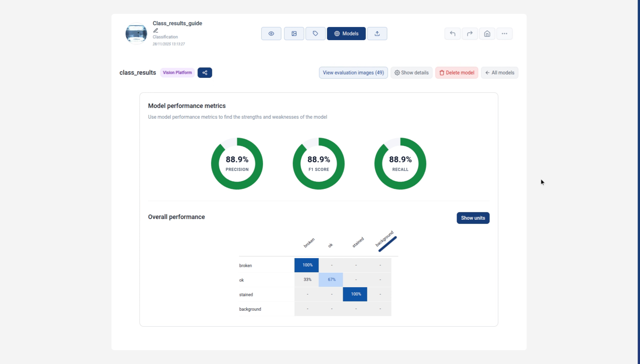The image size is (640, 364).
Task: Select the tag labels icon
Action: click(x=315, y=34)
